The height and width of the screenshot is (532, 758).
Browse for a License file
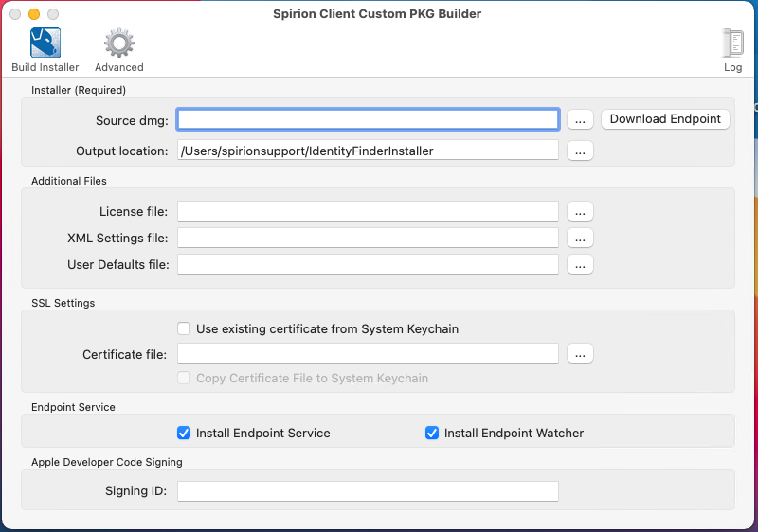pyautogui.click(x=581, y=211)
